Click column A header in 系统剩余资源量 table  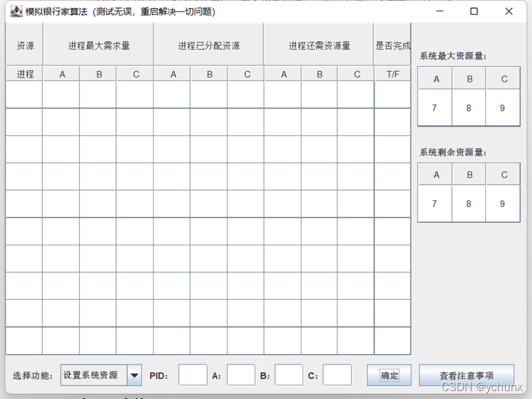pyautogui.click(x=435, y=175)
